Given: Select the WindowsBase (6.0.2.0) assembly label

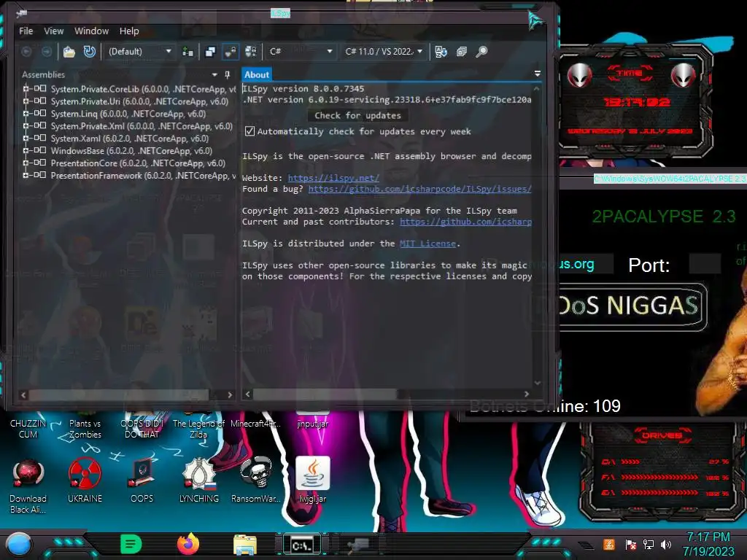Looking at the screenshot, I should click(x=131, y=150).
